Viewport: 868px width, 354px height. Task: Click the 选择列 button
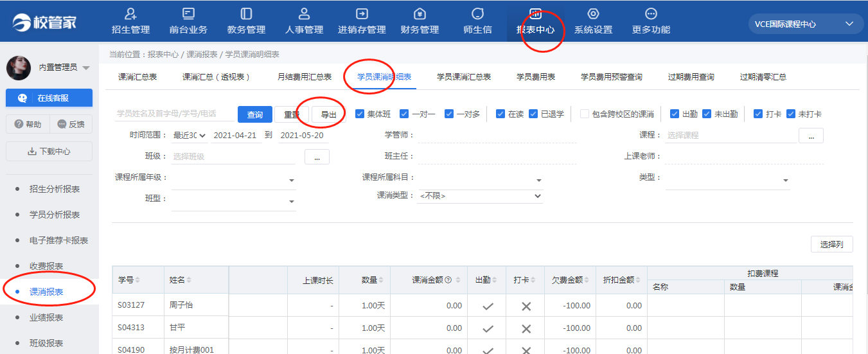pos(831,244)
